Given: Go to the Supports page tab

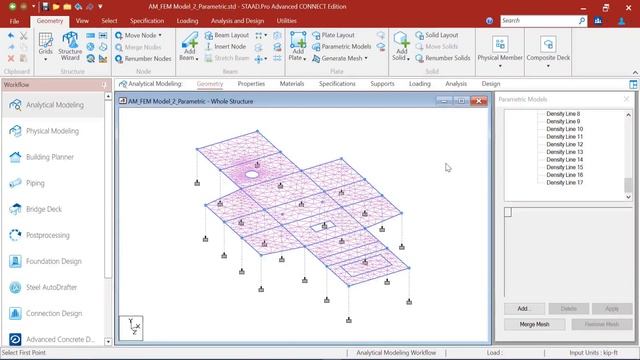Looking at the screenshot, I should pos(382,84).
